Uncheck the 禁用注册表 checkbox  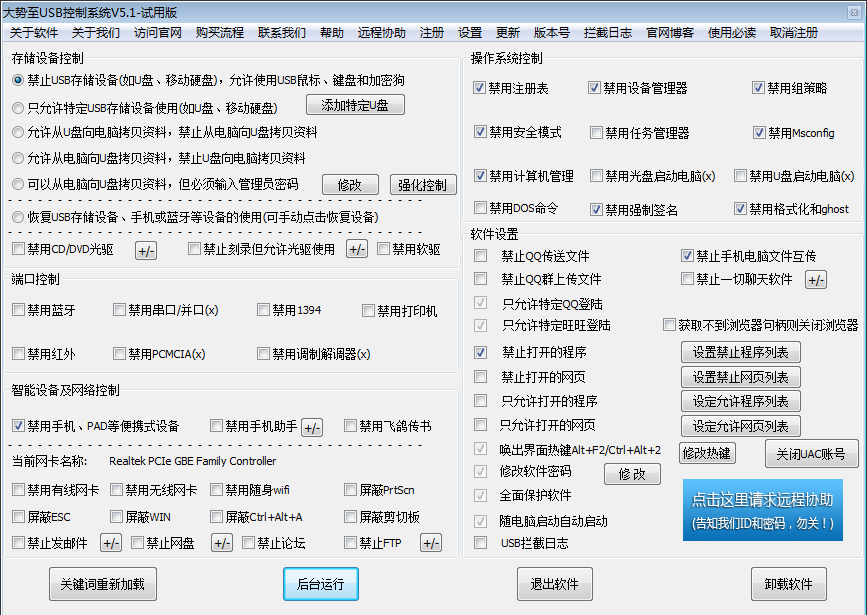pos(480,88)
